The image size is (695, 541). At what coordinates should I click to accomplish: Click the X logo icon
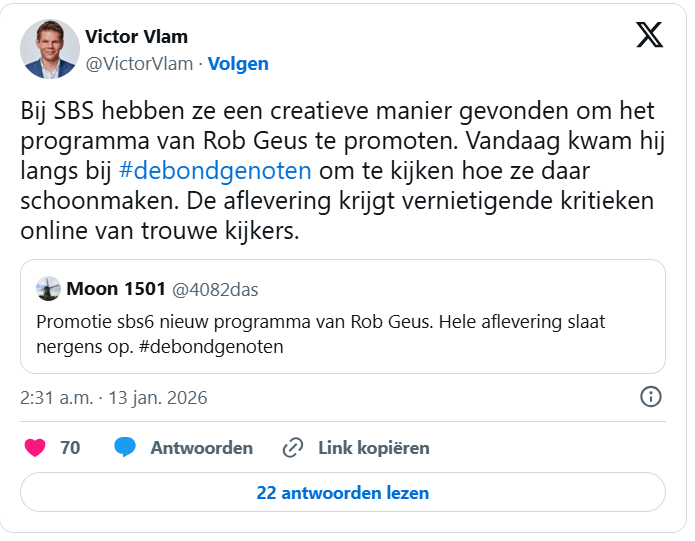(649, 36)
